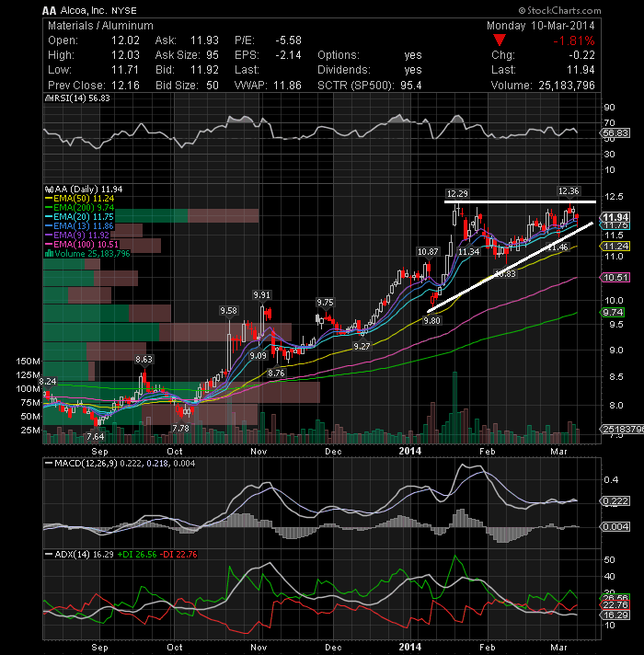Click the yellow EMA(50) 11.24 legend
This screenshot has height=655, width=644.
coord(80,199)
